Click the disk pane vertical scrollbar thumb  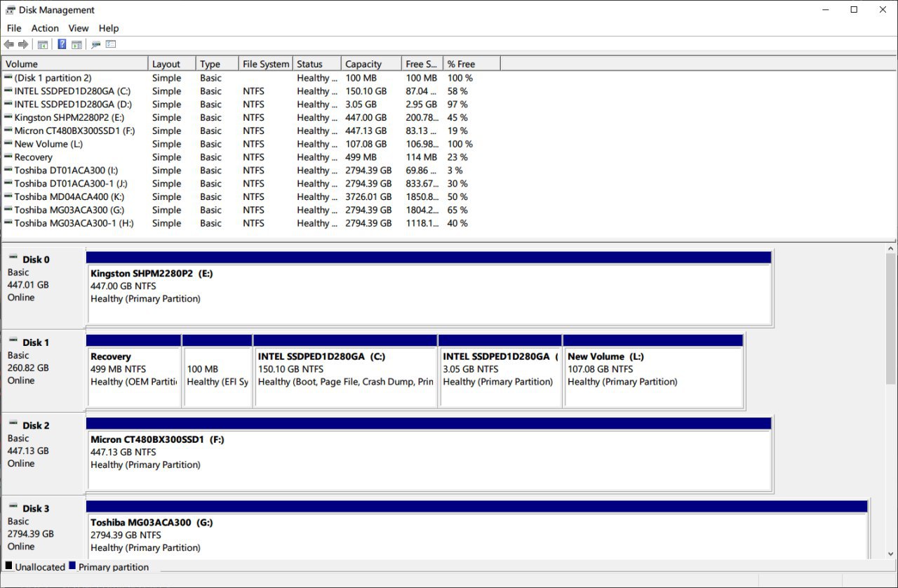click(x=891, y=319)
